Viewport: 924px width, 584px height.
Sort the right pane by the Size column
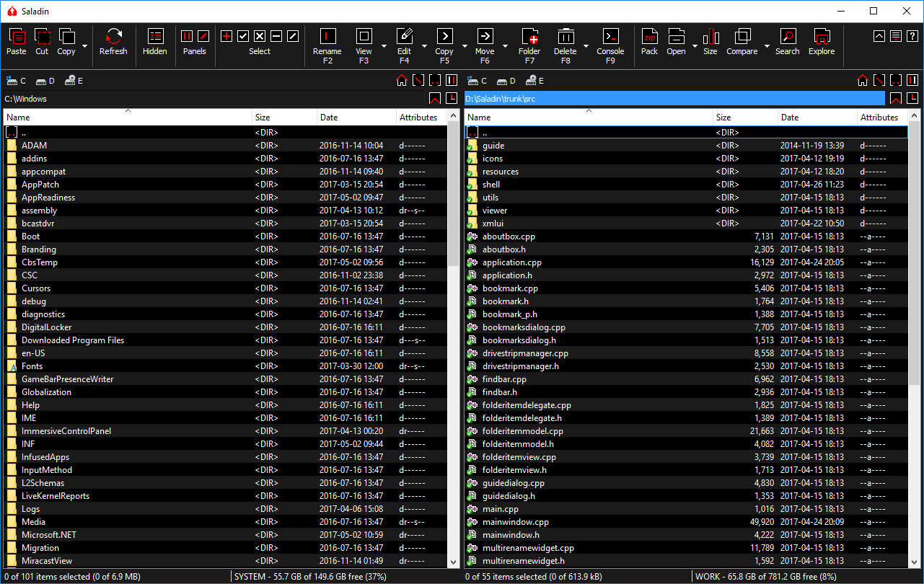click(x=746, y=117)
